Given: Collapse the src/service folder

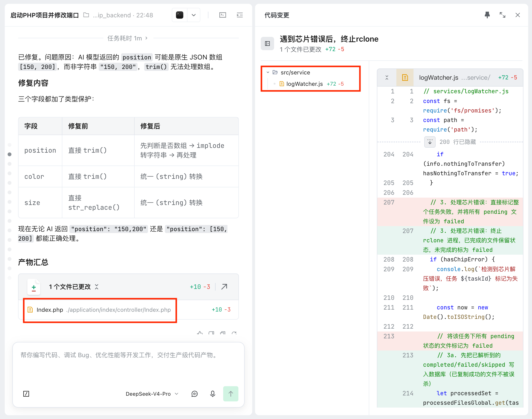Looking at the screenshot, I should 268,72.
